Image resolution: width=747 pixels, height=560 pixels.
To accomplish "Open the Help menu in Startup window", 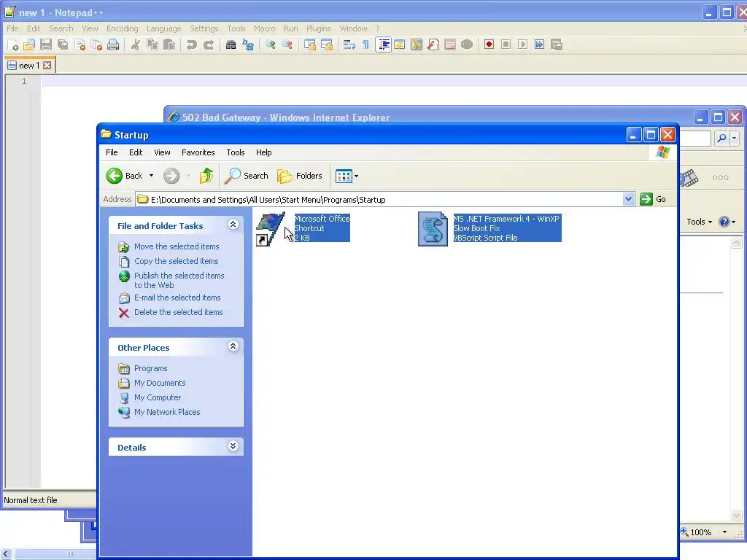I will click(x=263, y=152).
